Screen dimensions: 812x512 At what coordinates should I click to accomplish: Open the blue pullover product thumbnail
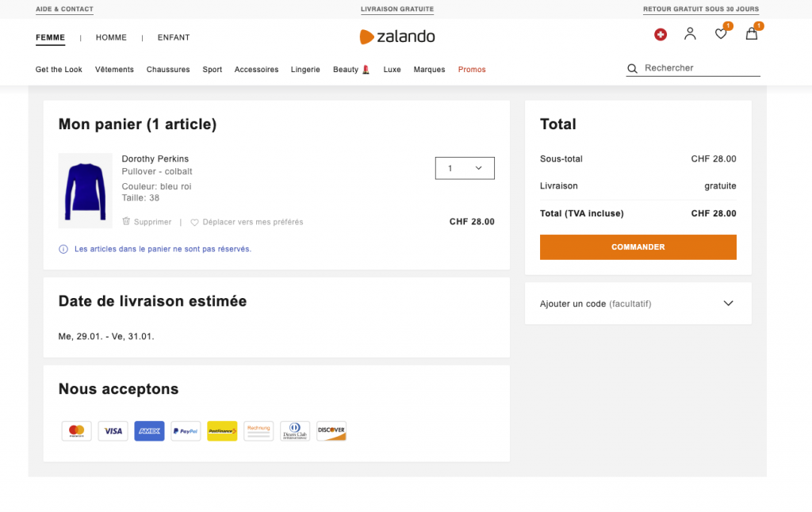point(86,190)
